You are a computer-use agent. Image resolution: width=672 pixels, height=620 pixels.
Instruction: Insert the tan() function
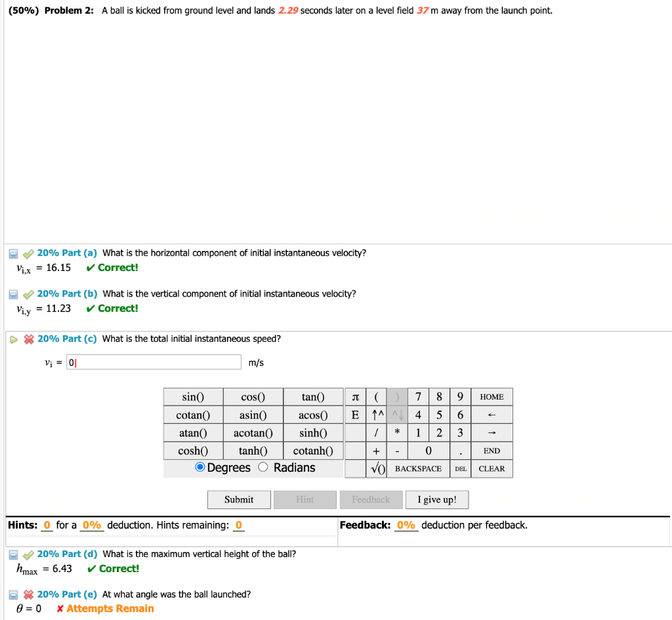point(313,396)
